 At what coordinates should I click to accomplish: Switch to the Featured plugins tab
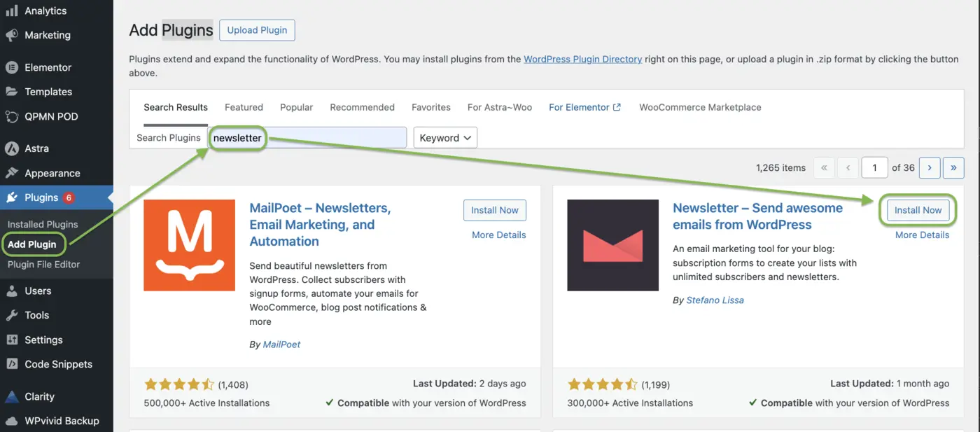tap(244, 106)
